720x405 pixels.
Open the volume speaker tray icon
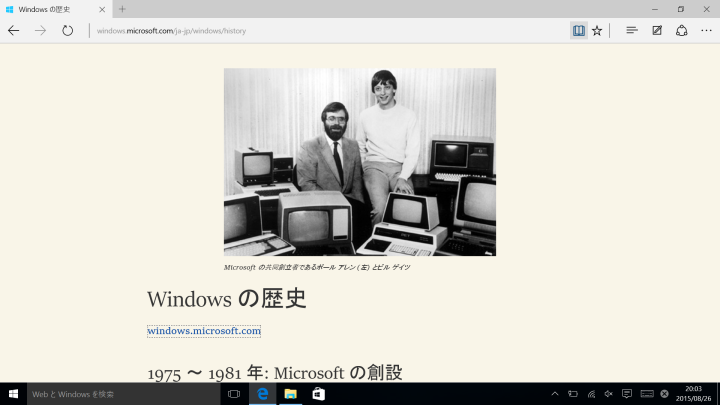pyautogui.click(x=608, y=394)
